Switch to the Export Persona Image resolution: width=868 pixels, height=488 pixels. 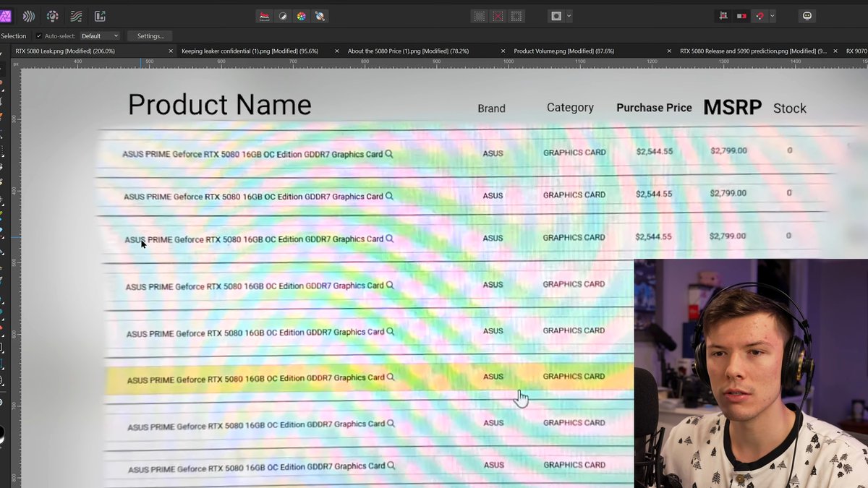pyautogui.click(x=100, y=16)
